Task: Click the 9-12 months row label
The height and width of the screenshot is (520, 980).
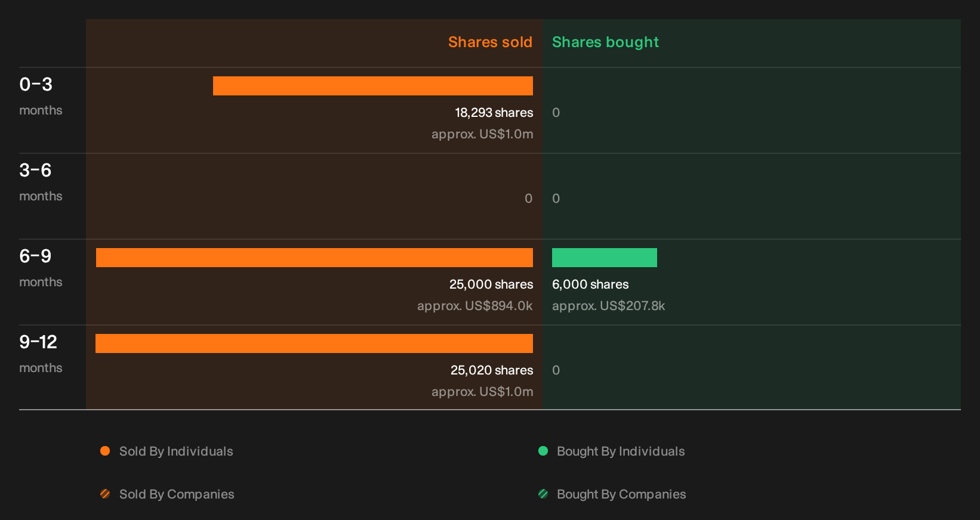Action: [41, 353]
